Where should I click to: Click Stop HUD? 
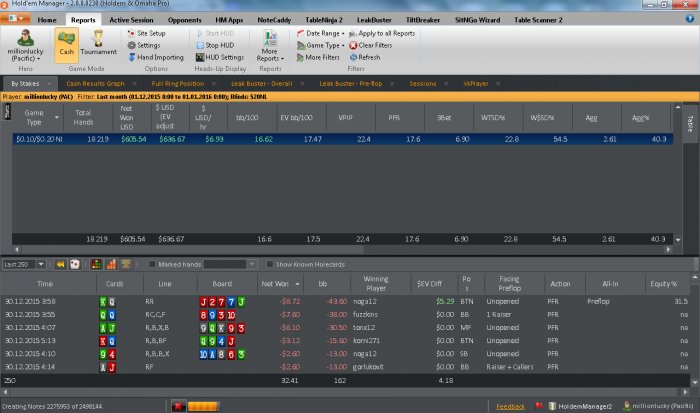(215, 45)
